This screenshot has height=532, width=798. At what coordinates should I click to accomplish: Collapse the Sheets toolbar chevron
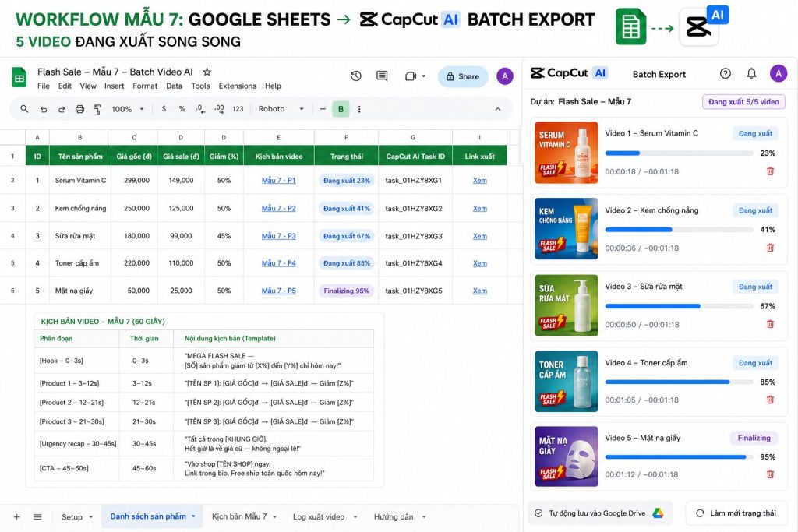coord(498,109)
